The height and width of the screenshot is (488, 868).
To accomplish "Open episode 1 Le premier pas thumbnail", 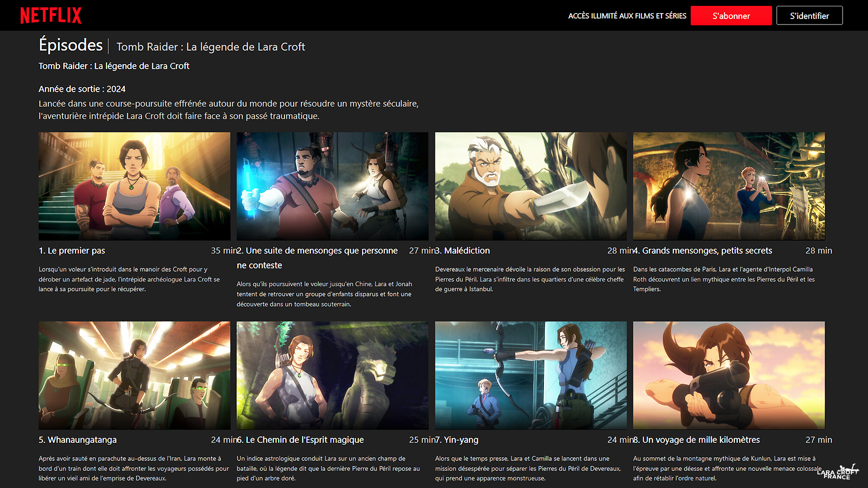I will [x=134, y=186].
